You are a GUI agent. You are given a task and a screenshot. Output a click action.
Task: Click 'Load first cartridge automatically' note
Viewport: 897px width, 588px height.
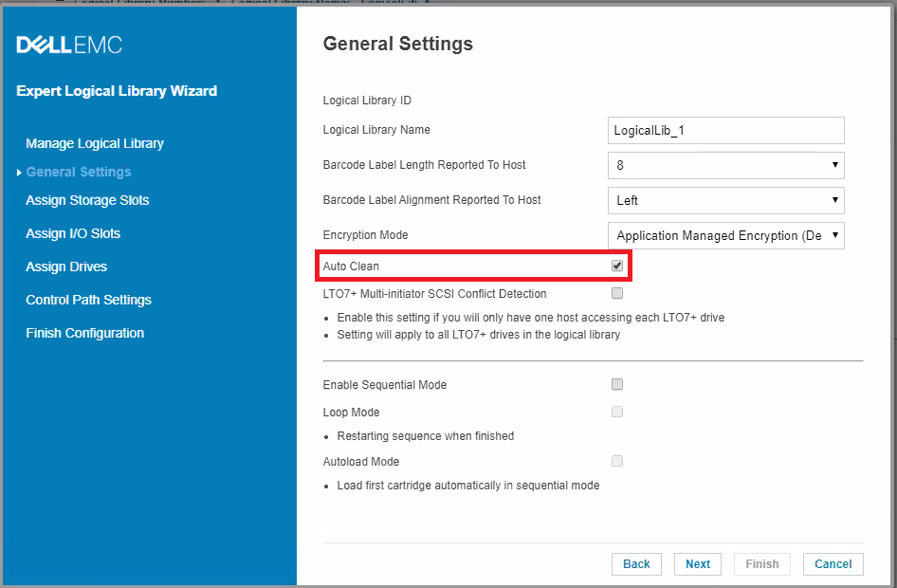(468, 485)
